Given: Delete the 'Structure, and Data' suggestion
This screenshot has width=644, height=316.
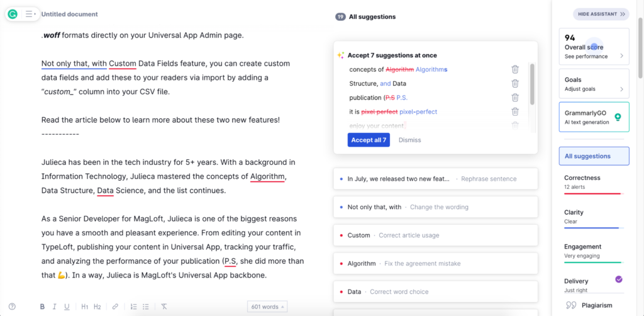Looking at the screenshot, I should point(515,84).
